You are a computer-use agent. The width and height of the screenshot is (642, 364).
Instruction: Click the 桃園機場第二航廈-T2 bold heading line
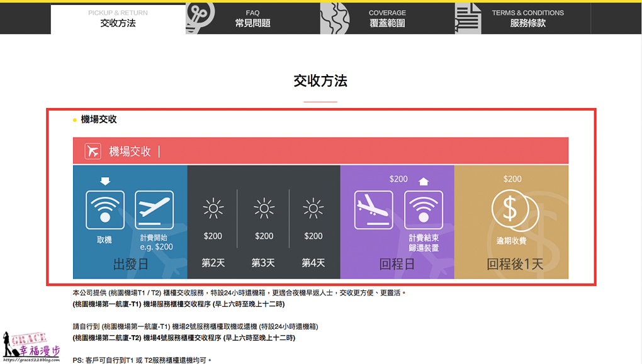pos(184,338)
